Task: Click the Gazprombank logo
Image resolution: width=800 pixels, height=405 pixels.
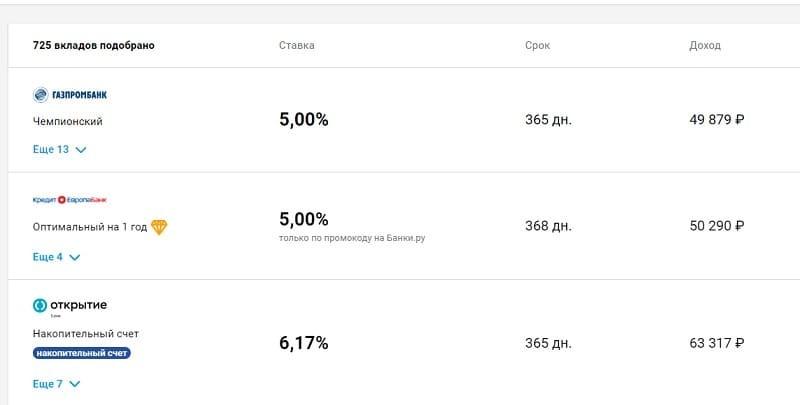Action: (70, 95)
